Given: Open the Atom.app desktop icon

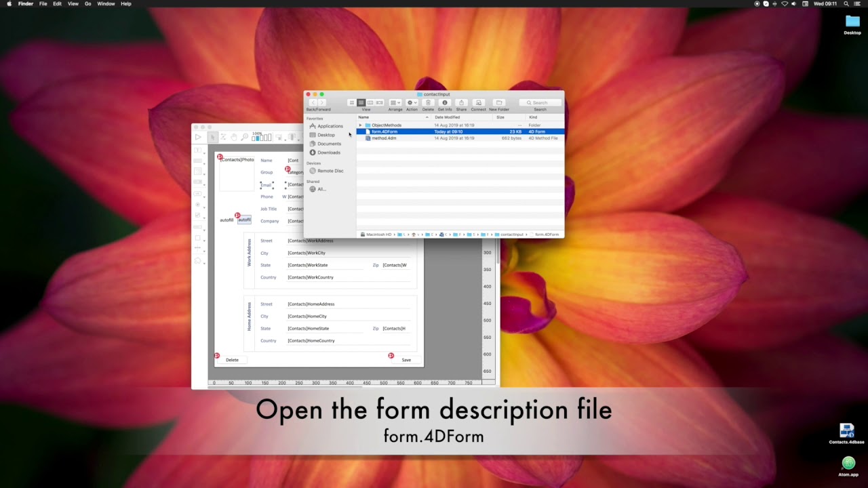Looking at the screenshot, I should (848, 465).
